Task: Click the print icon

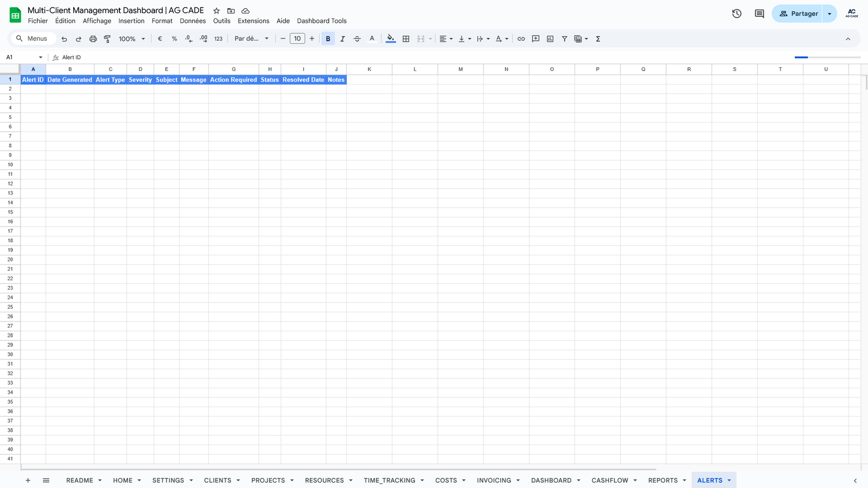Action: 93,39
